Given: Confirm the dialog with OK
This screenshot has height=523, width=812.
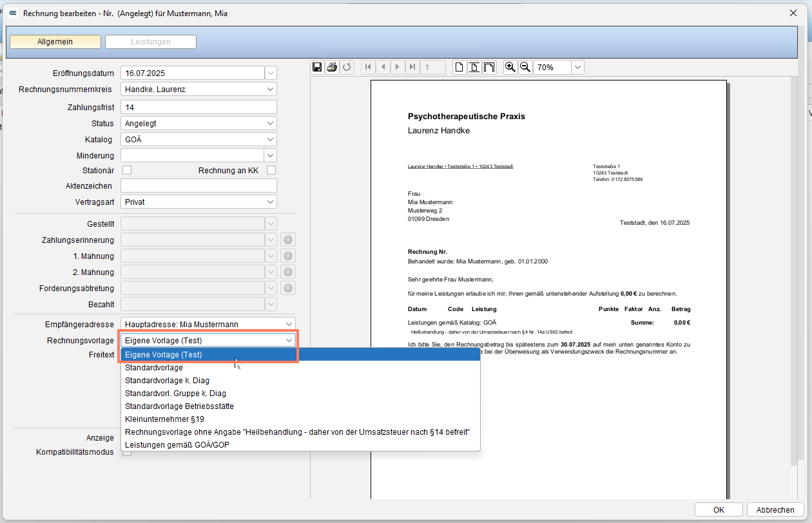Looking at the screenshot, I should pyautogui.click(x=719, y=509).
